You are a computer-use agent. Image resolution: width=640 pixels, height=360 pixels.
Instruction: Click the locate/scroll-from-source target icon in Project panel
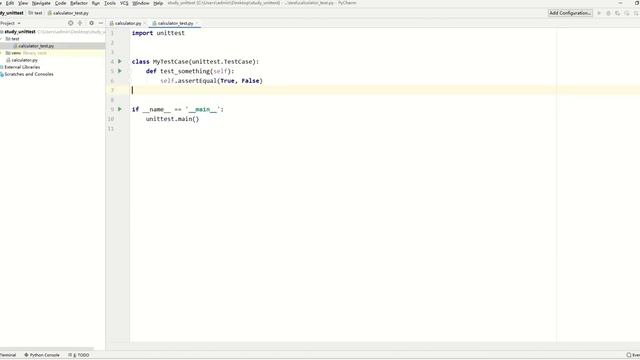pyautogui.click(x=71, y=23)
